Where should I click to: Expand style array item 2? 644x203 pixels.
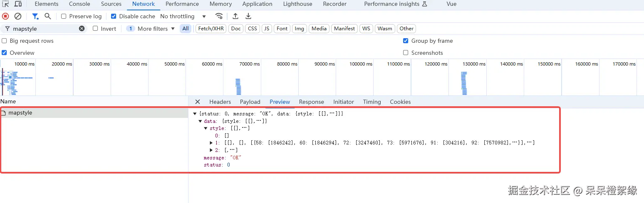coord(211,150)
